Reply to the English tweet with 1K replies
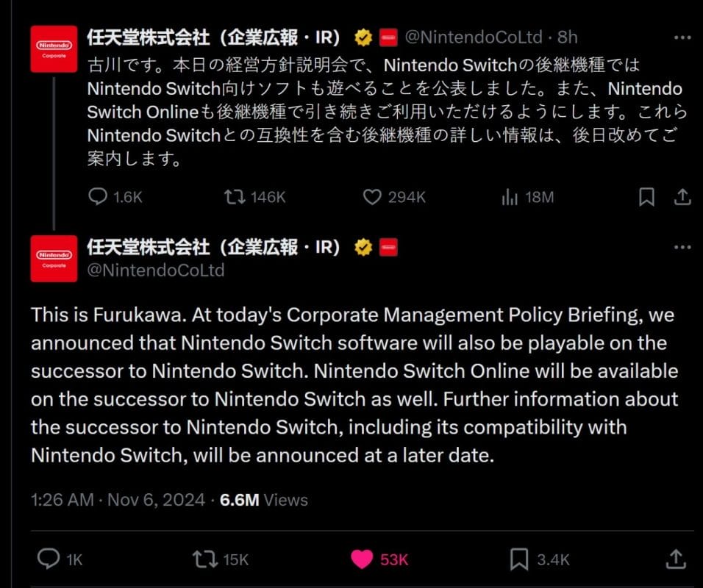This screenshot has width=703, height=588. 48,559
